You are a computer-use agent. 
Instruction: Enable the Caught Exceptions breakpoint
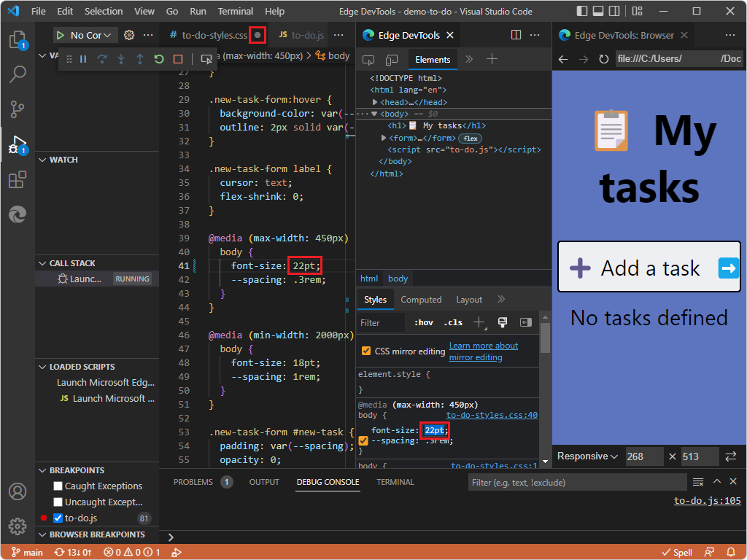[56, 486]
